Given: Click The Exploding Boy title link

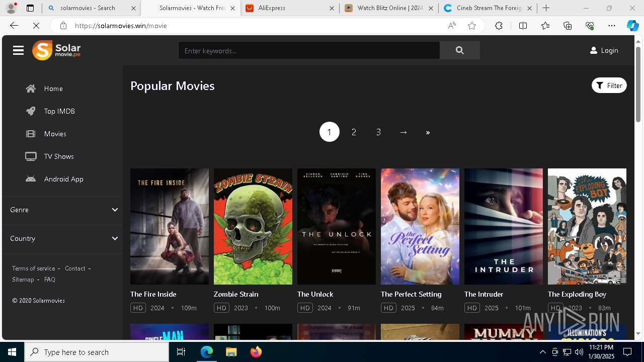Looking at the screenshot, I should [x=577, y=294].
